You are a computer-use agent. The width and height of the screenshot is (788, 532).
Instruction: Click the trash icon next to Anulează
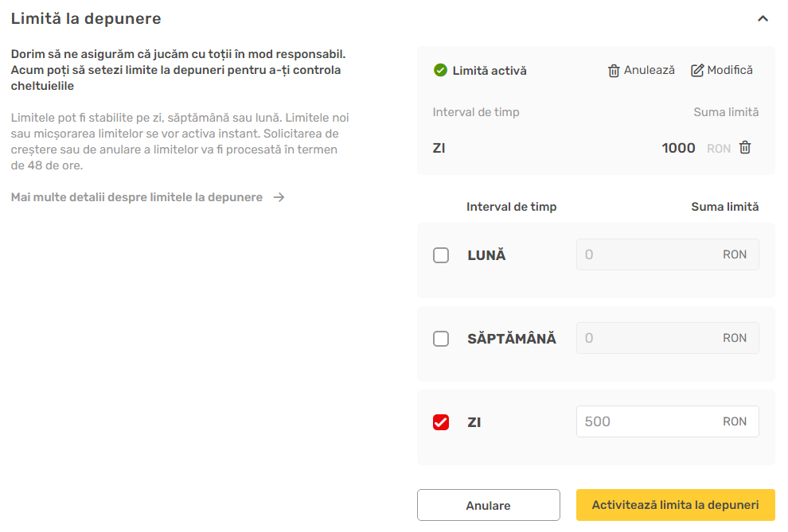pos(614,71)
